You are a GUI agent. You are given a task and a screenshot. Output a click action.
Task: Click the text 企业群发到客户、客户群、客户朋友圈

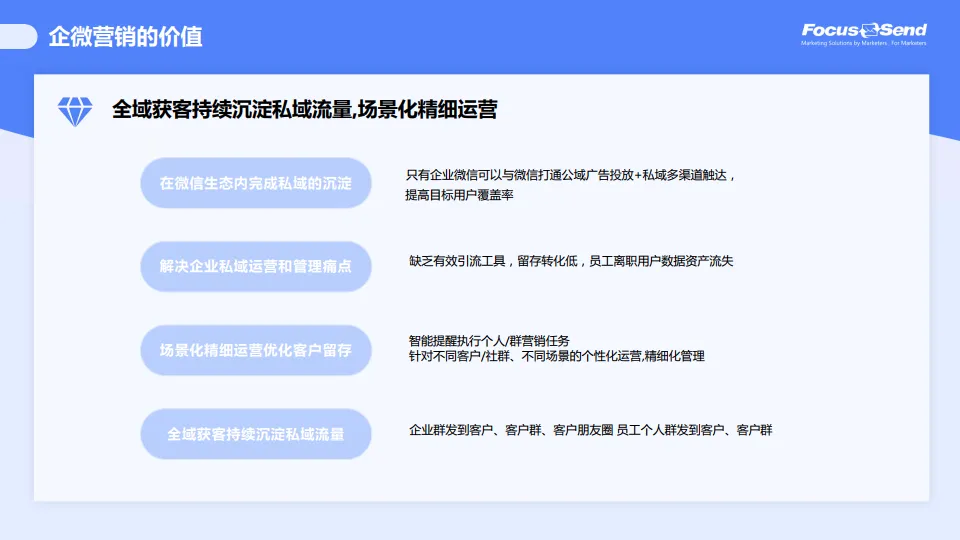(511, 430)
